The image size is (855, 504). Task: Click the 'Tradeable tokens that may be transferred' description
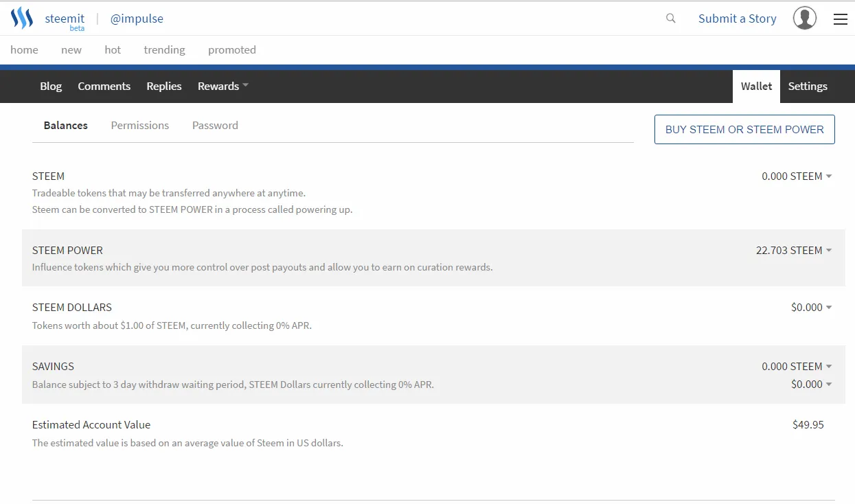(169, 193)
